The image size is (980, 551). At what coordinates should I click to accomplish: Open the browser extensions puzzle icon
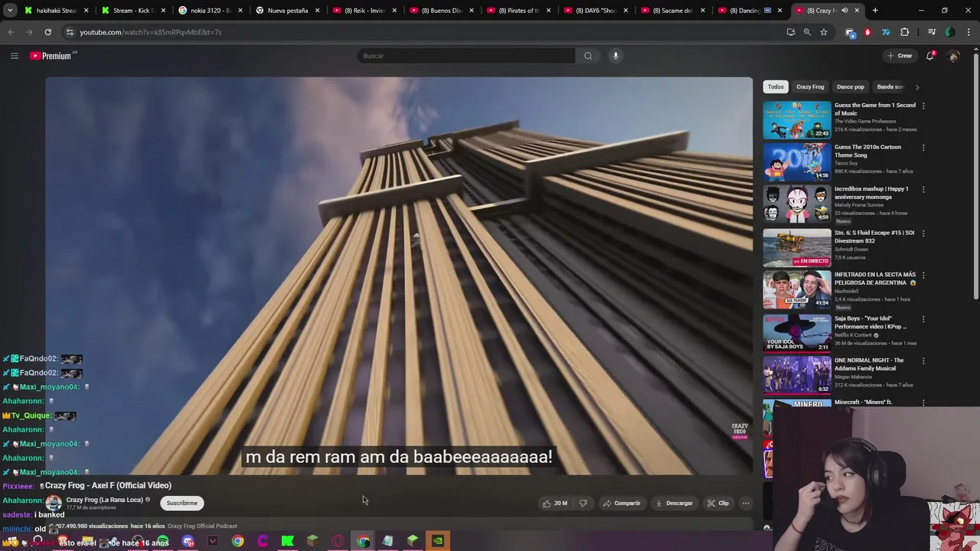point(905,32)
